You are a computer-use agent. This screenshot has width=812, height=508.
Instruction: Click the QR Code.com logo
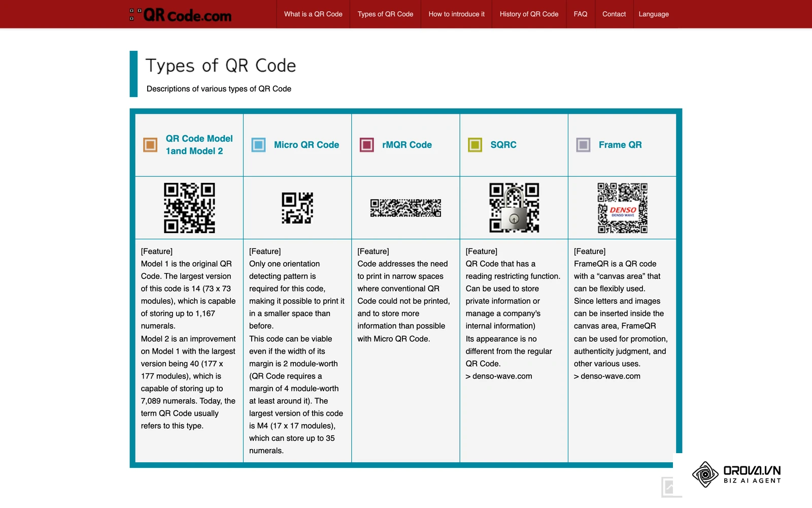coord(181,15)
